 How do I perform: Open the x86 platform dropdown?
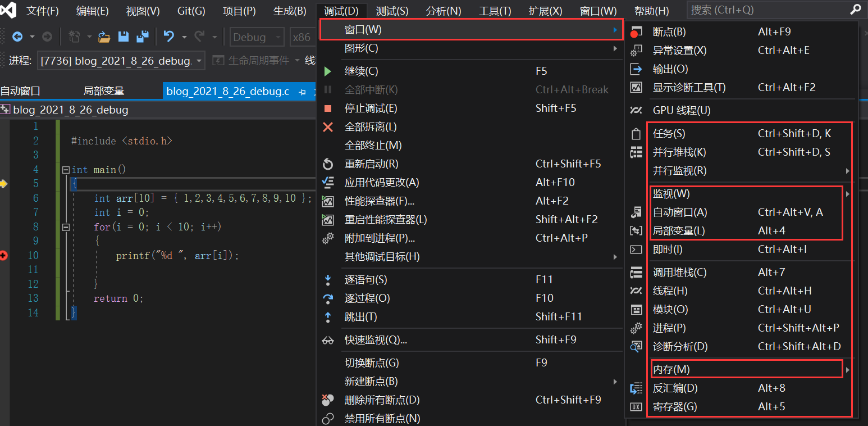pos(303,37)
